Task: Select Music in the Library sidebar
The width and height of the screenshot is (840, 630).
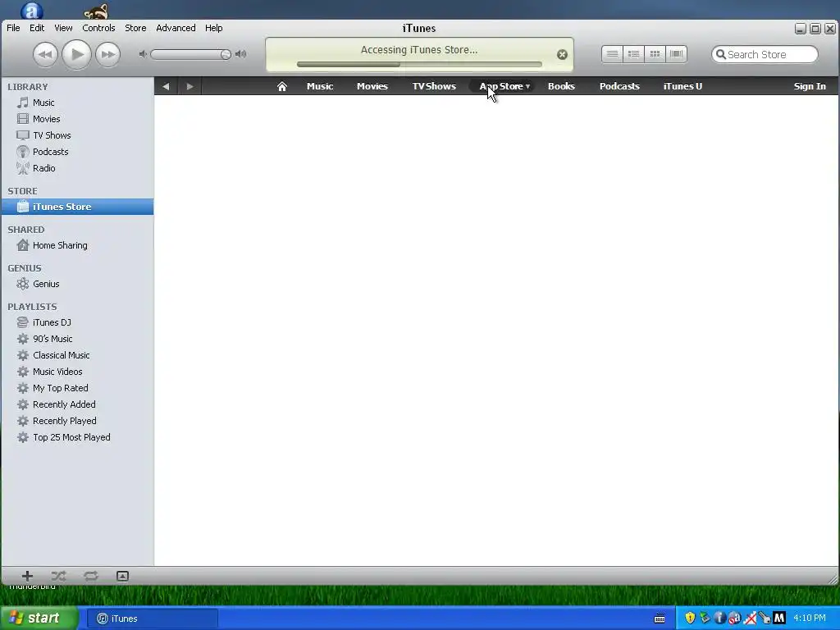Action: 77,103
